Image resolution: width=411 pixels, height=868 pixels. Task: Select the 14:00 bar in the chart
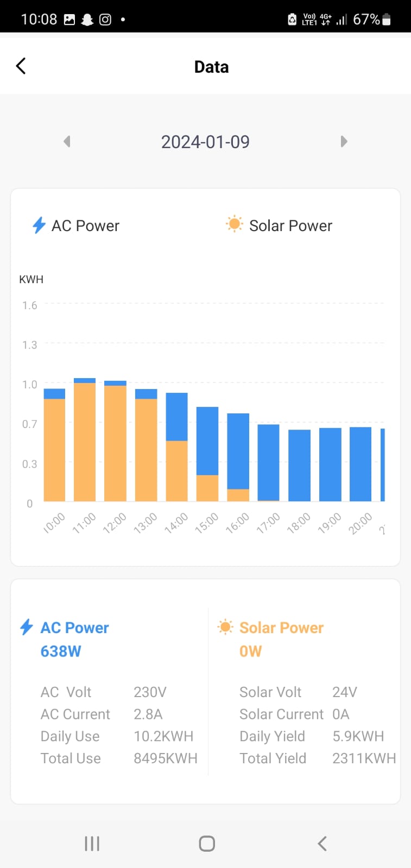coord(176,447)
